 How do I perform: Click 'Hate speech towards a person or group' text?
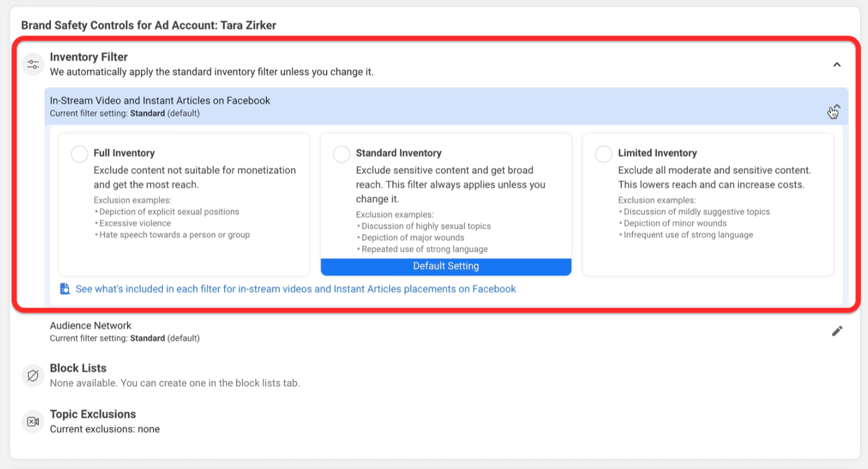pyautogui.click(x=175, y=234)
